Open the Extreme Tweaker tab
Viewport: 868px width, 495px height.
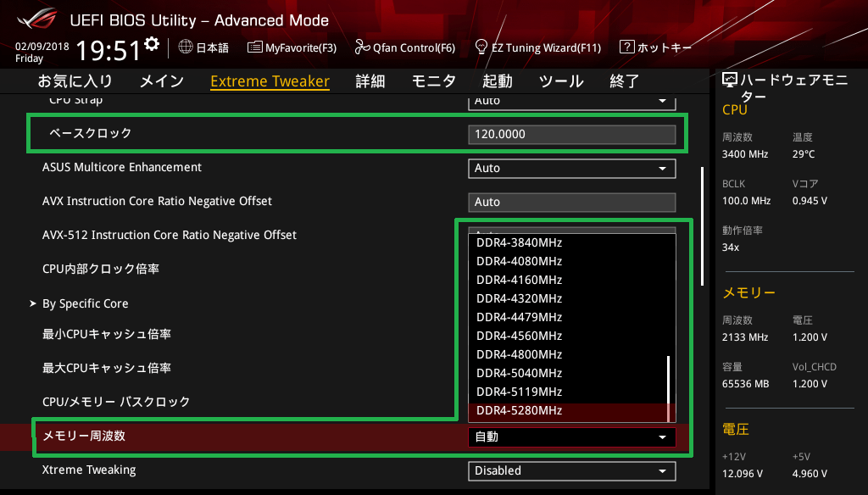pos(270,81)
